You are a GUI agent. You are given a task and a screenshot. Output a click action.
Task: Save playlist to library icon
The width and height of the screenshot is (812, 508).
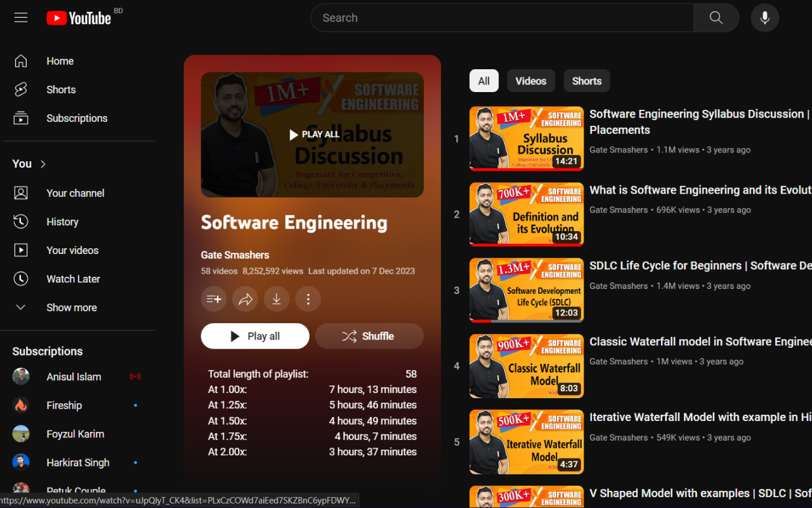click(214, 299)
